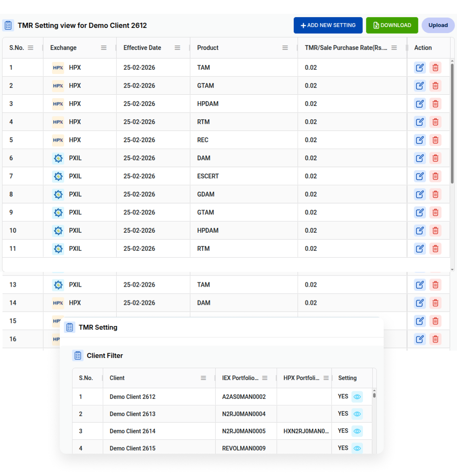Click the HPX exchange logo in row 2
The width and height of the screenshot is (457, 476).
58,86
